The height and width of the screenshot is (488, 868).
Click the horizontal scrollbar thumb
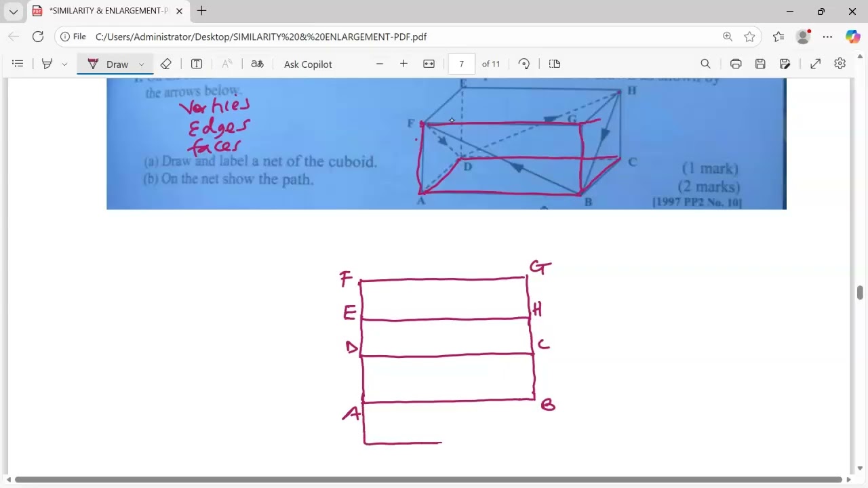429,480
